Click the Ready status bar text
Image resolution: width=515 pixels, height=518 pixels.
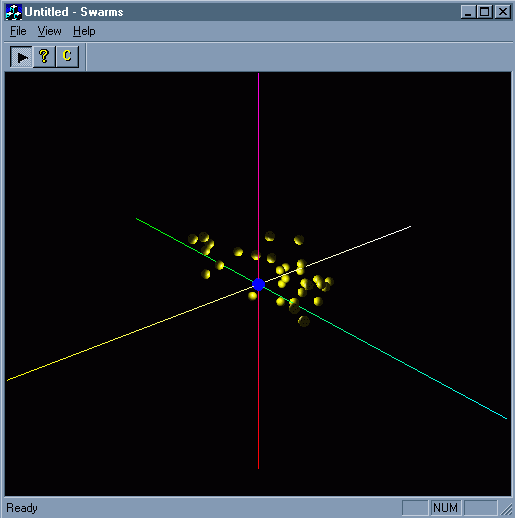click(x=22, y=508)
